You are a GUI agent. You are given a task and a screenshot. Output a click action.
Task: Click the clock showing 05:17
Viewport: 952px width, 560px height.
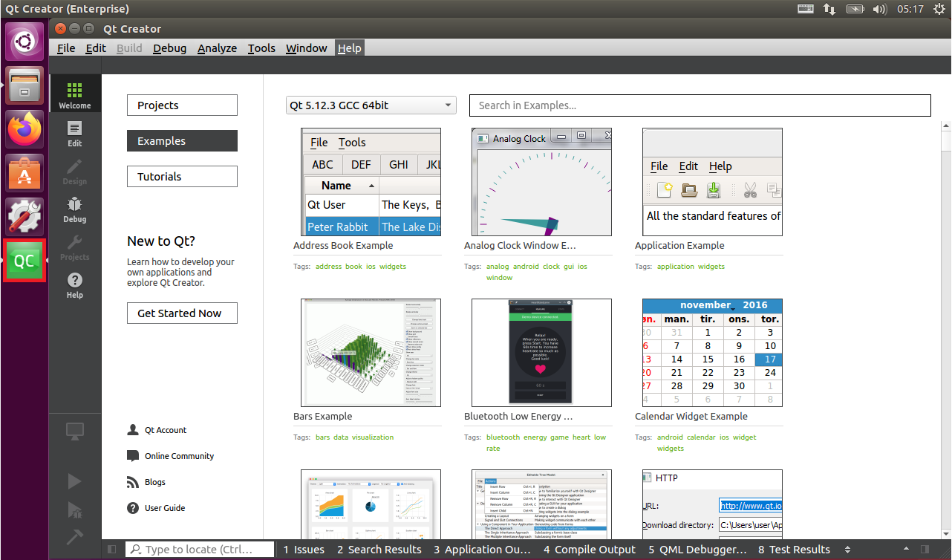coord(910,9)
